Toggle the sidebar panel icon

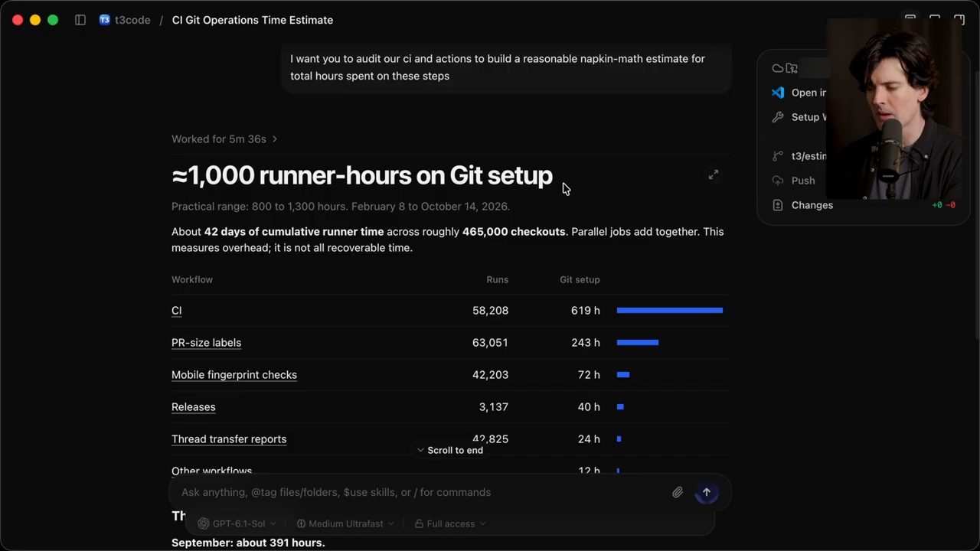click(80, 20)
